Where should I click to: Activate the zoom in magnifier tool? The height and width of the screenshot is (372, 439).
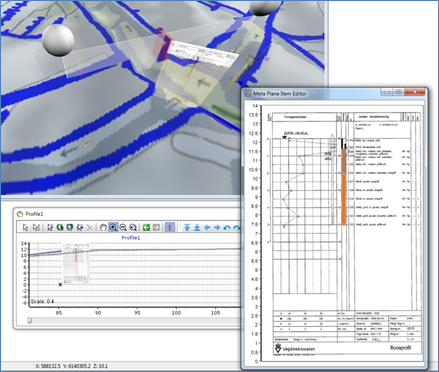point(113,227)
